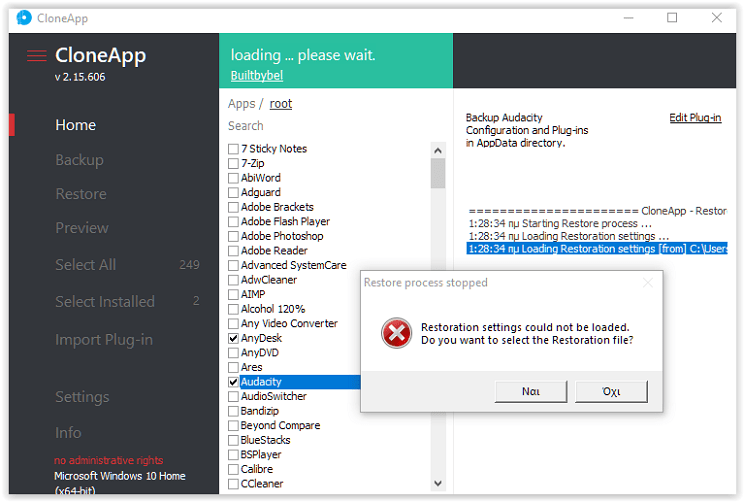Enable the AbiWord checkbox

coord(233,178)
